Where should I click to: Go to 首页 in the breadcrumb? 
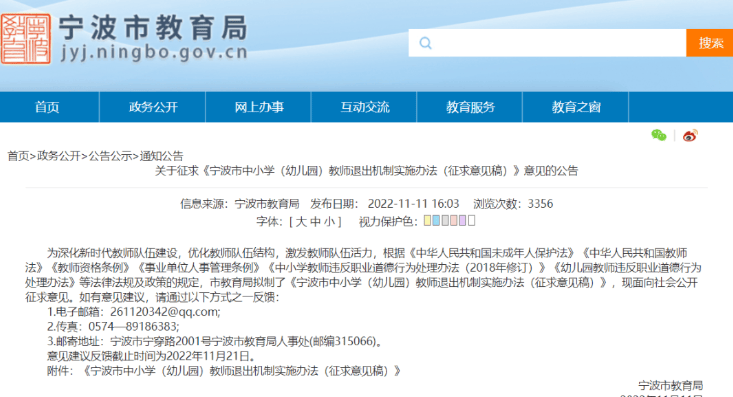(x=18, y=156)
